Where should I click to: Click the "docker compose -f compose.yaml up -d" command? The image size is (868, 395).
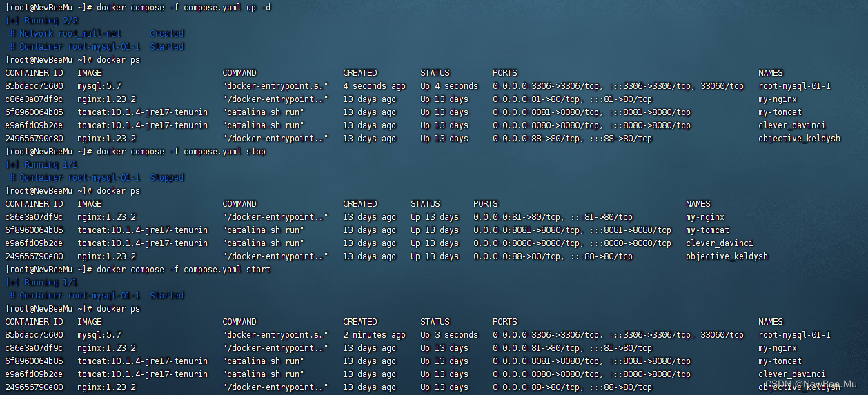[184, 7]
